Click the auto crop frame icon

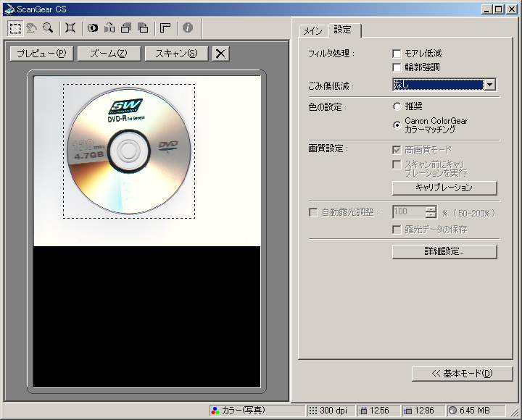[70, 28]
